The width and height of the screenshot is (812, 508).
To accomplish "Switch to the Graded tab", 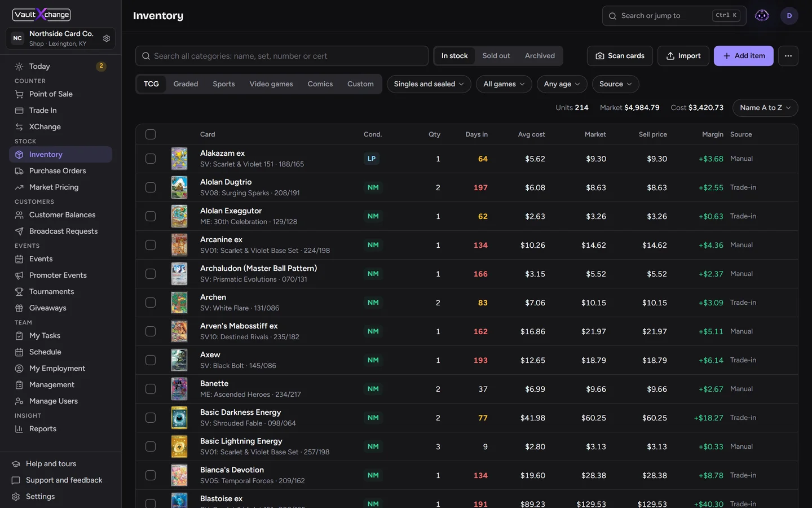I will pos(186,84).
